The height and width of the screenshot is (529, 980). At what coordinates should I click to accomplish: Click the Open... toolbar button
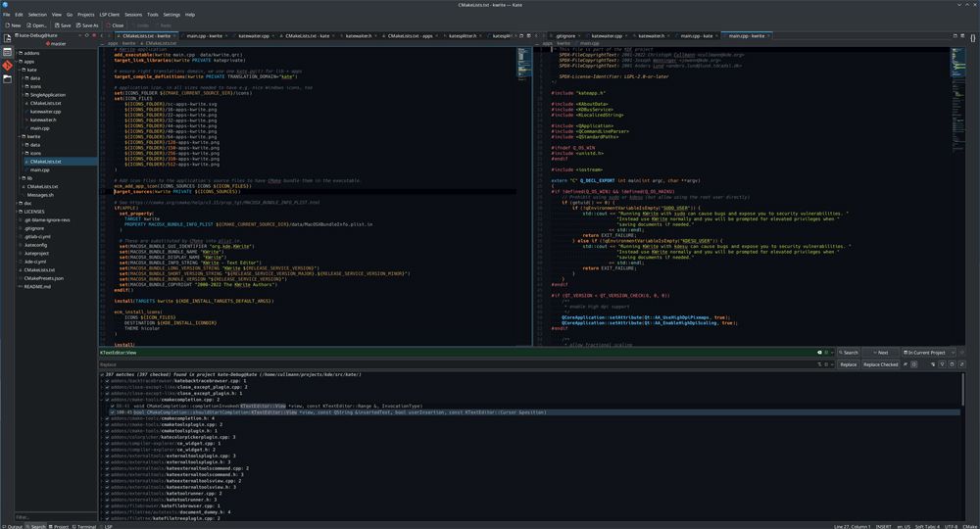click(x=36, y=25)
